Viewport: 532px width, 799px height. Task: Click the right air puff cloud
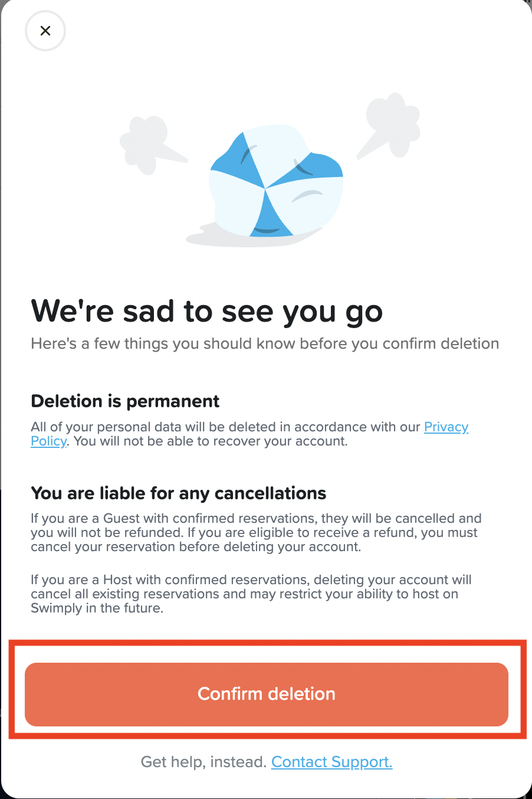(391, 123)
